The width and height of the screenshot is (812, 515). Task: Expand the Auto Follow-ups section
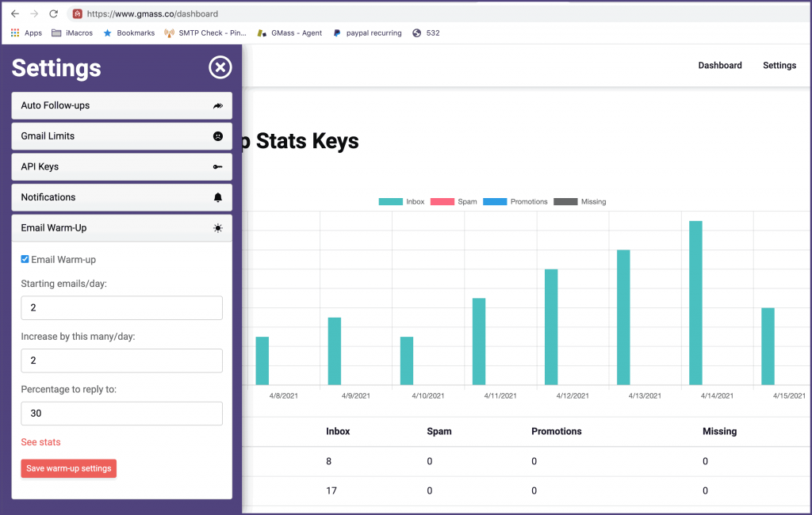pos(121,105)
